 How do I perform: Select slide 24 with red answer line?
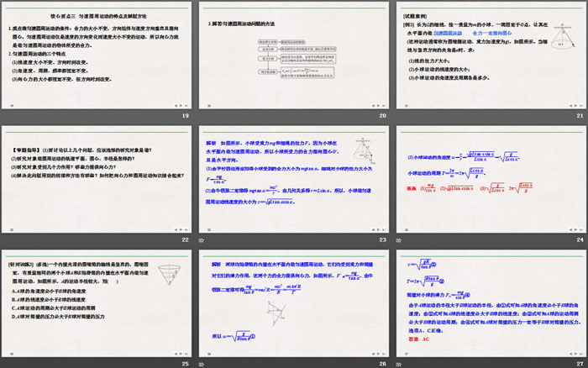point(492,177)
